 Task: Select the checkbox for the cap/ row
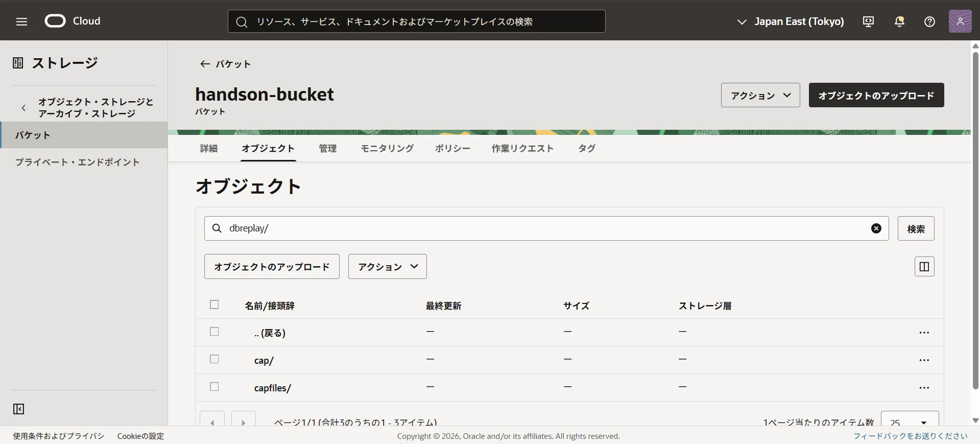click(x=214, y=359)
